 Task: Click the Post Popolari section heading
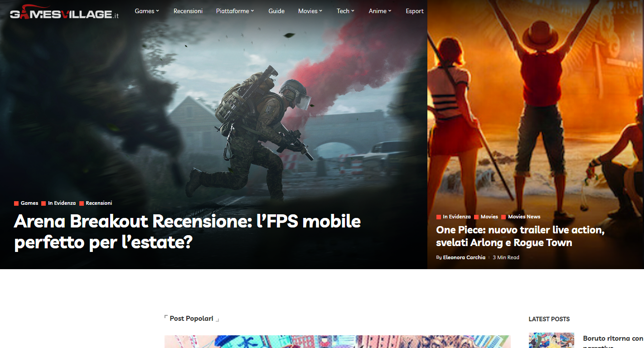[191, 319]
